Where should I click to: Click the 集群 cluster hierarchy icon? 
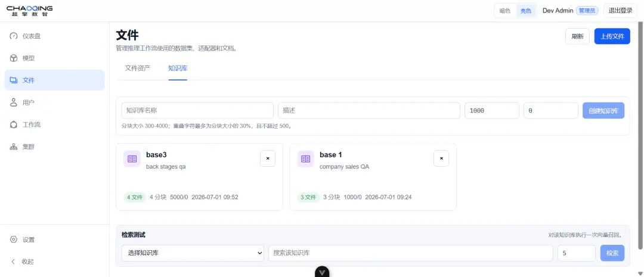coord(14,147)
